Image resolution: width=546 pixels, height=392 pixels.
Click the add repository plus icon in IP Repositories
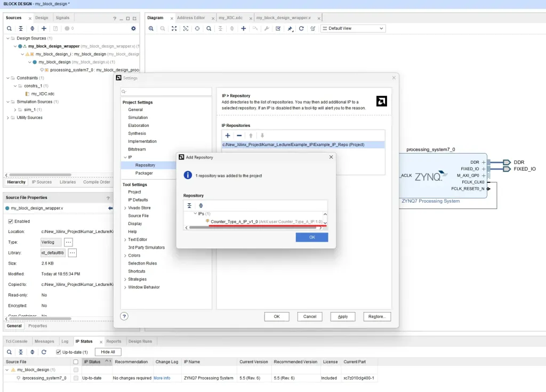pyautogui.click(x=228, y=135)
